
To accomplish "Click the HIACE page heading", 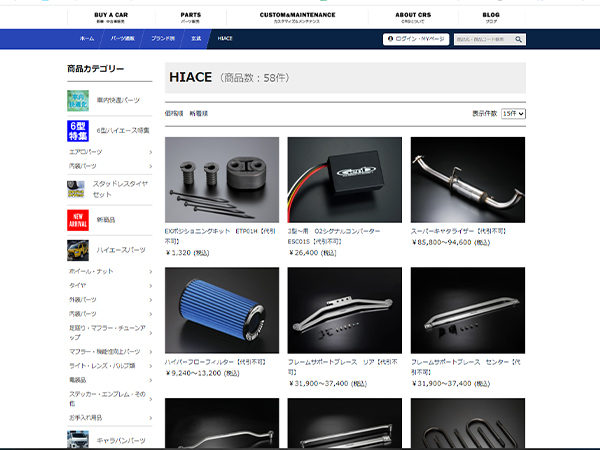I will tap(191, 77).
